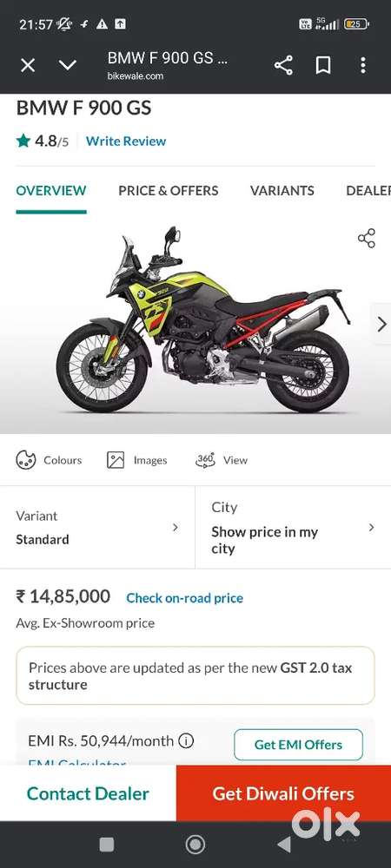Open the three-dot overflow menu
The image size is (391, 868).
362,66
